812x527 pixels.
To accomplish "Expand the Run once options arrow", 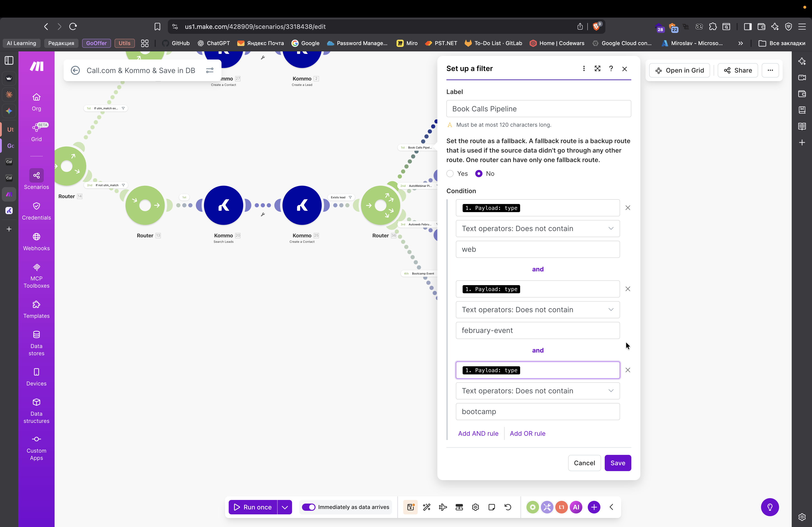I will coord(285,507).
